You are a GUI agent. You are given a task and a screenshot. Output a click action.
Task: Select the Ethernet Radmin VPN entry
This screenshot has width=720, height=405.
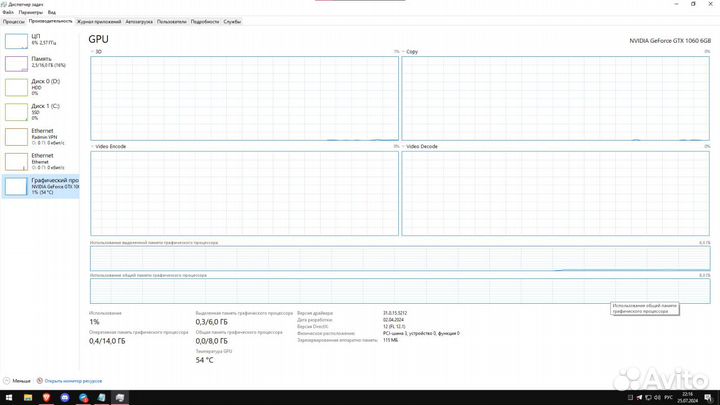pyautogui.click(x=40, y=137)
